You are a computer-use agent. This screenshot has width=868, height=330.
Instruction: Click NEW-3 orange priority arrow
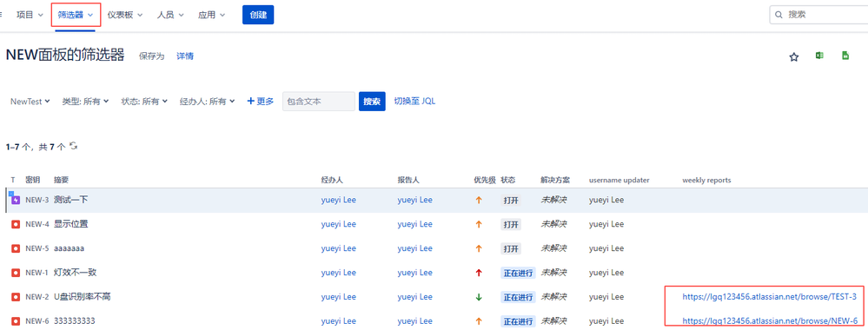479,200
